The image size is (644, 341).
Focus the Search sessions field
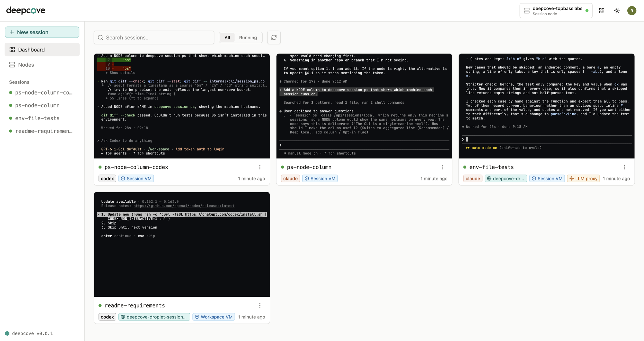(154, 37)
